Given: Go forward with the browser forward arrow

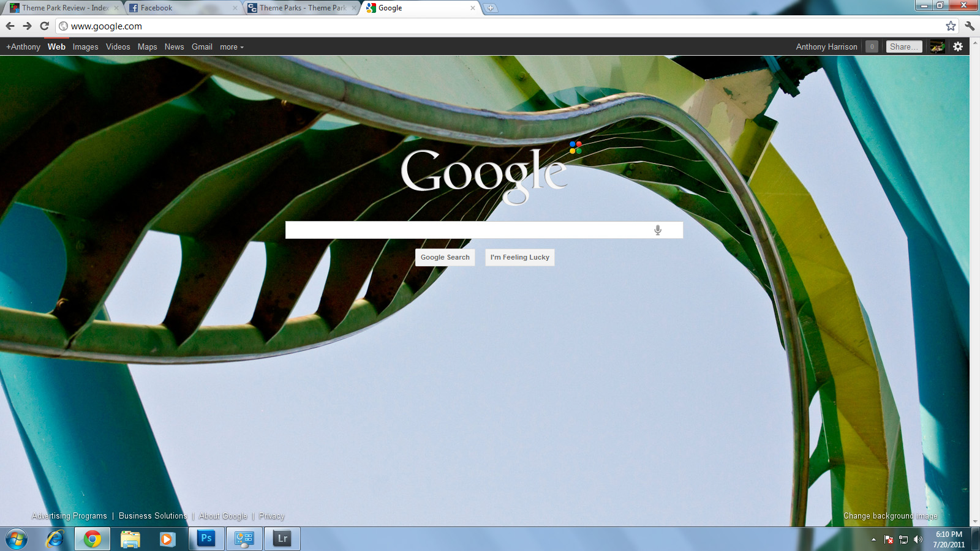Looking at the screenshot, I should point(27,26).
